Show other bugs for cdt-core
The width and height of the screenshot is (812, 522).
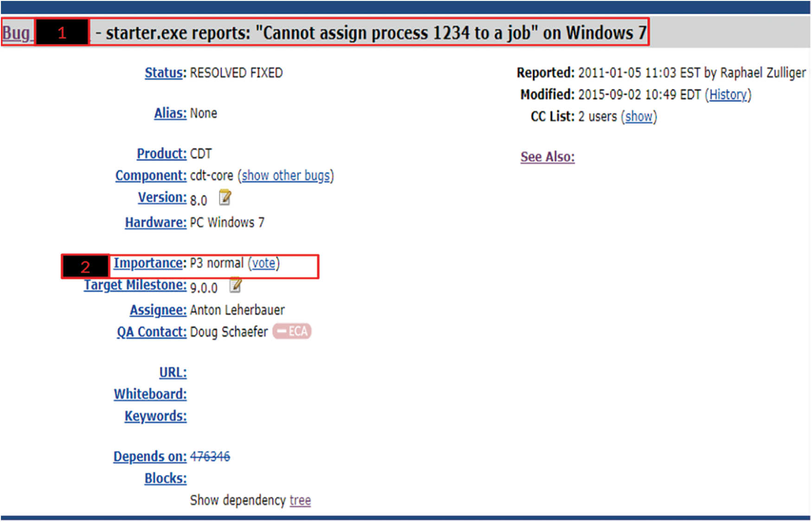[x=286, y=176]
